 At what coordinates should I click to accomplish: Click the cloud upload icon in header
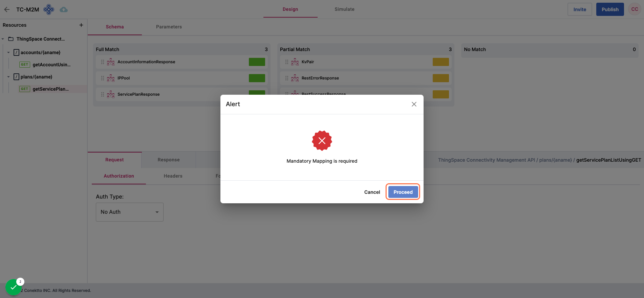pos(64,9)
